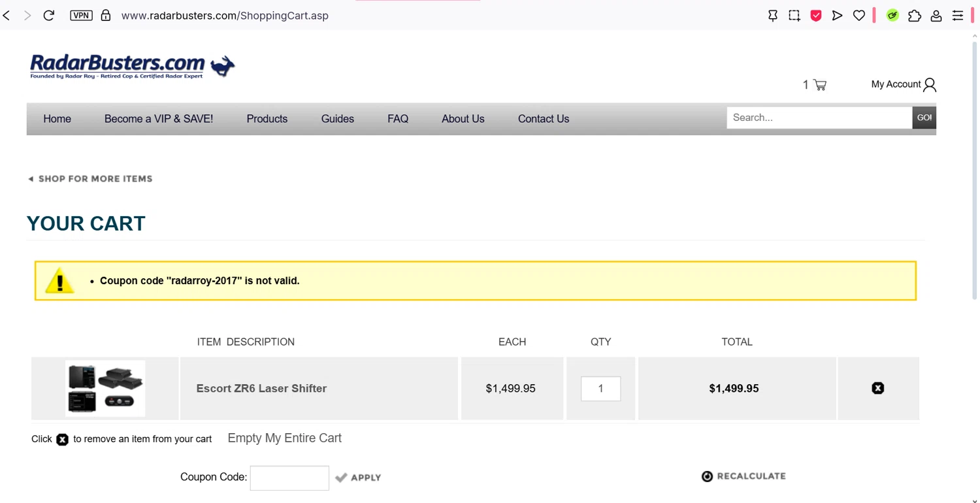This screenshot has height=503, width=980.
Task: Click the invalid coupon code message text
Action: [200, 281]
